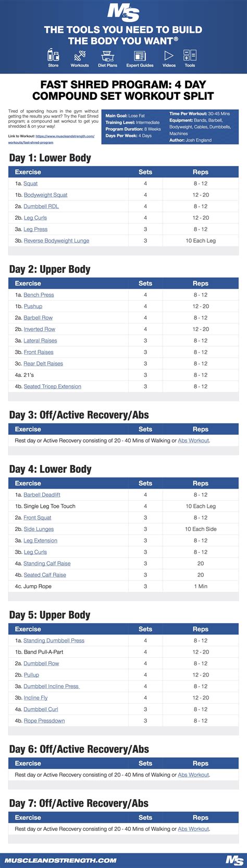Open the Rear Delt Raises link
247x868 pixels.
[43, 364]
